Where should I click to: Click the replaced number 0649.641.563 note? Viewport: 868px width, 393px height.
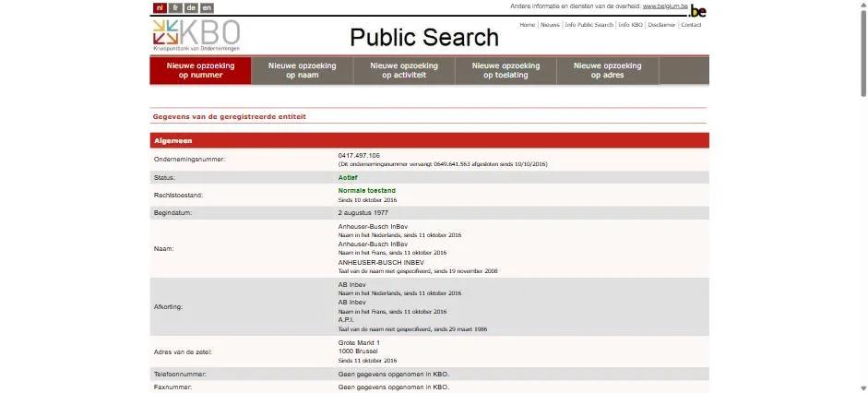point(443,164)
